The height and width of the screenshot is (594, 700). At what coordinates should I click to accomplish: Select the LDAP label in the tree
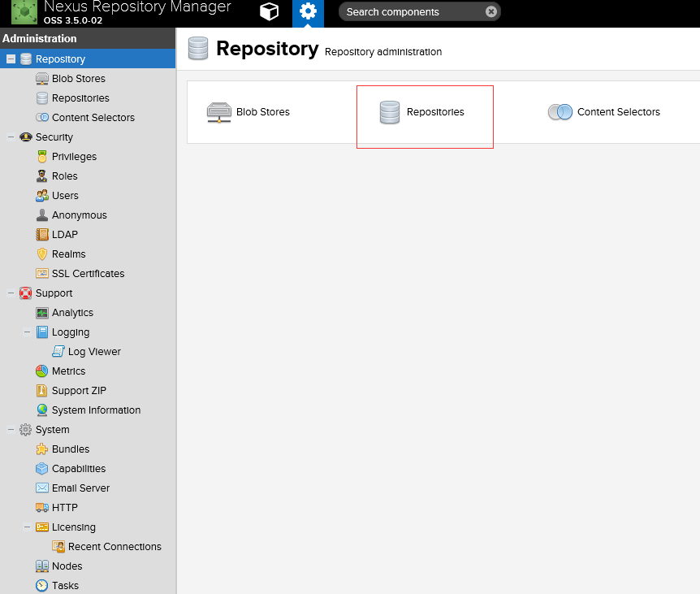coord(65,235)
